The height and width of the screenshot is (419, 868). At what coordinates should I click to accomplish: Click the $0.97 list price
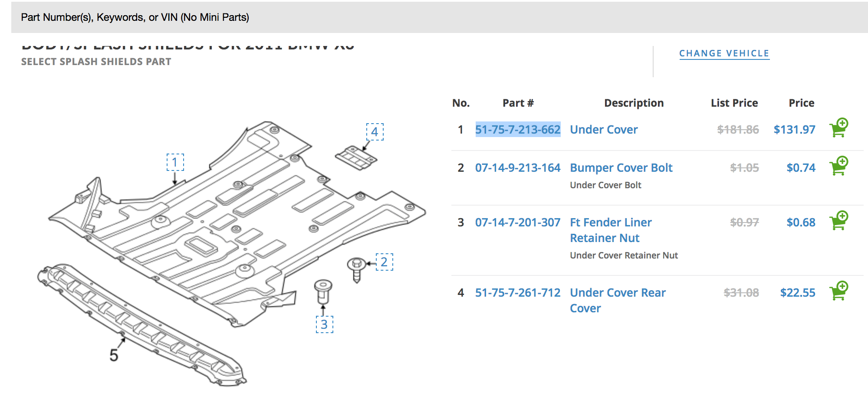pyautogui.click(x=744, y=222)
